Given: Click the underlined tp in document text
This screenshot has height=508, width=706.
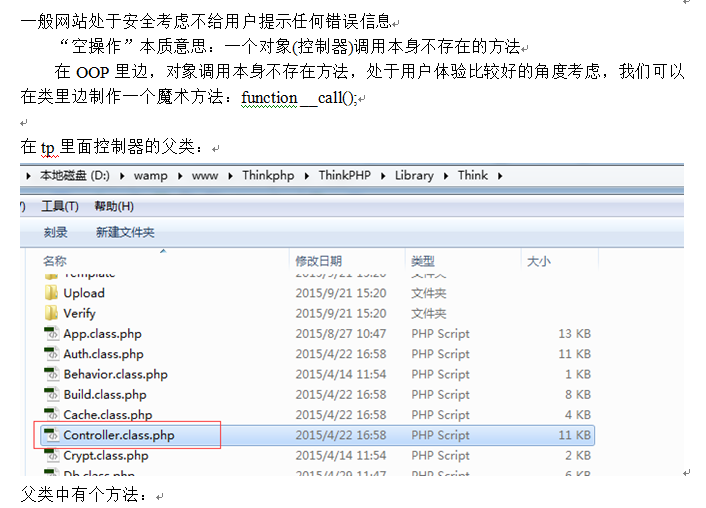Looking at the screenshot, I should (48, 147).
